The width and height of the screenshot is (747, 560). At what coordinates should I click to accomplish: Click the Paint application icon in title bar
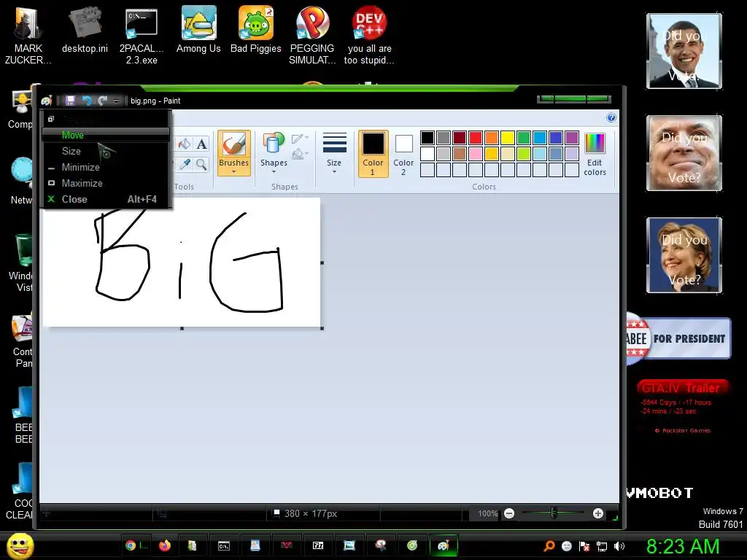click(46, 101)
